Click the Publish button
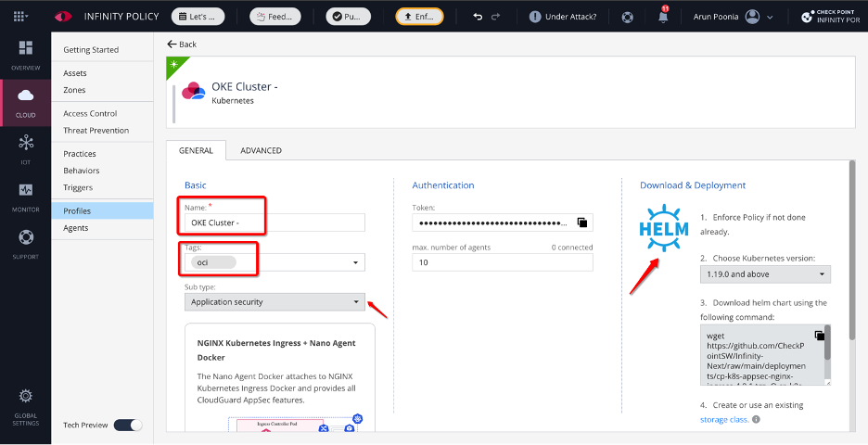Screen dimensions: 868x445 (x=348, y=17)
